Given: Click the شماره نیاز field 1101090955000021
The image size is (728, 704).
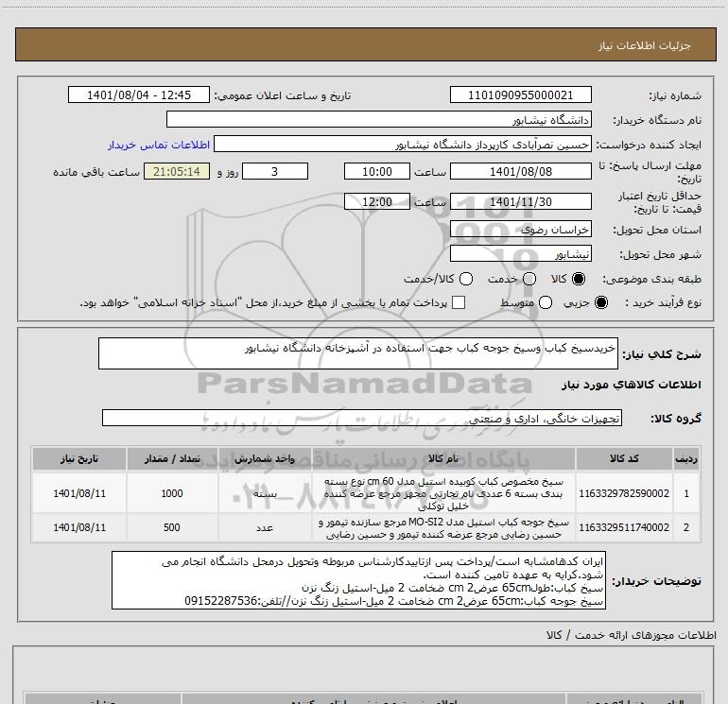Looking at the screenshot, I should [520, 94].
